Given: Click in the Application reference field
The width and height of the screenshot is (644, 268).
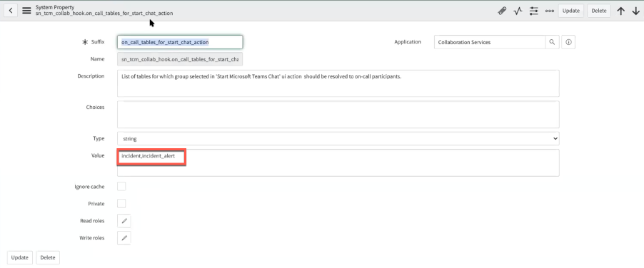Looking at the screenshot, I should pos(490,42).
